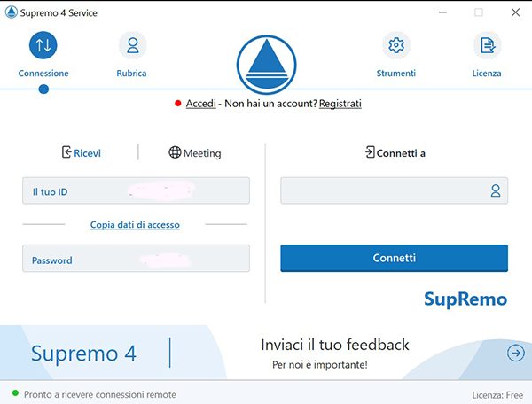The image size is (532, 404).
Task: Select the Connetti a heading
Action: 395,153
